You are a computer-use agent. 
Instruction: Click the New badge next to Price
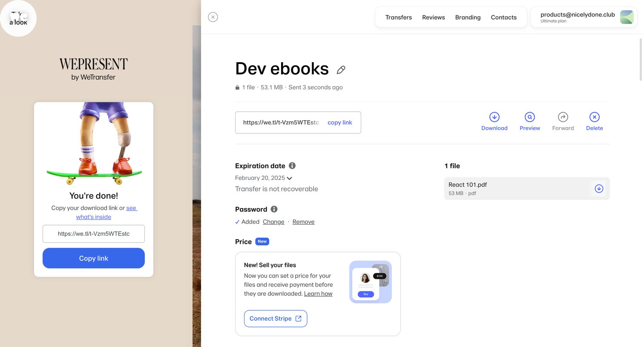(x=262, y=241)
